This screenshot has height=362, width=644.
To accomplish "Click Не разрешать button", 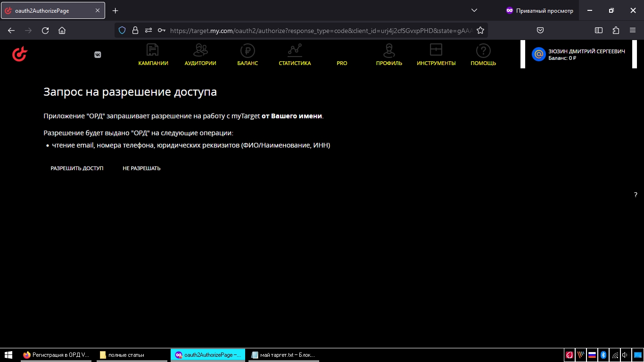I will pyautogui.click(x=141, y=168).
